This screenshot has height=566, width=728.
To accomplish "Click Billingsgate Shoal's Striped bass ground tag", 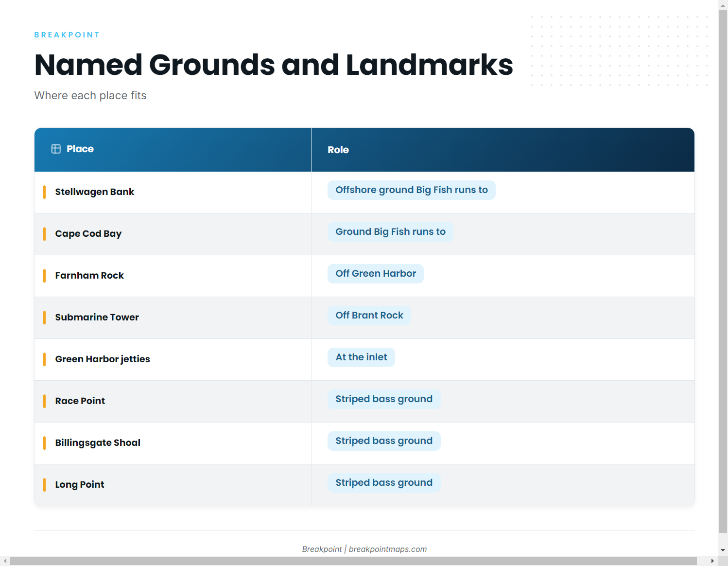I will [384, 441].
